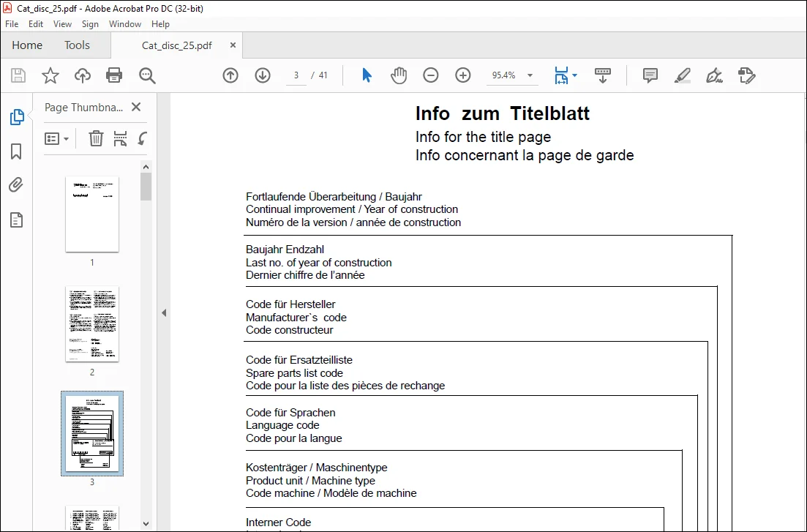Image resolution: width=807 pixels, height=532 pixels.
Task: Go to previous page arrow
Action: pyautogui.click(x=230, y=75)
